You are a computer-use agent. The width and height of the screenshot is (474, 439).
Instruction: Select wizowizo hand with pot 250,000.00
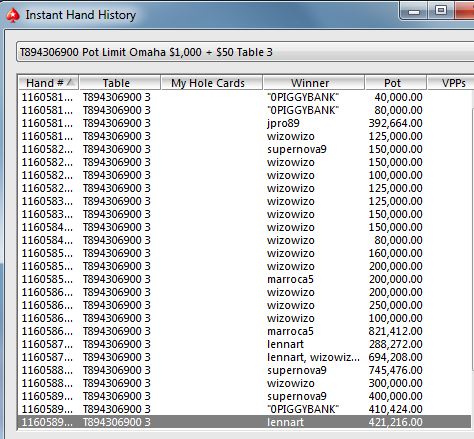pyautogui.click(x=245, y=305)
